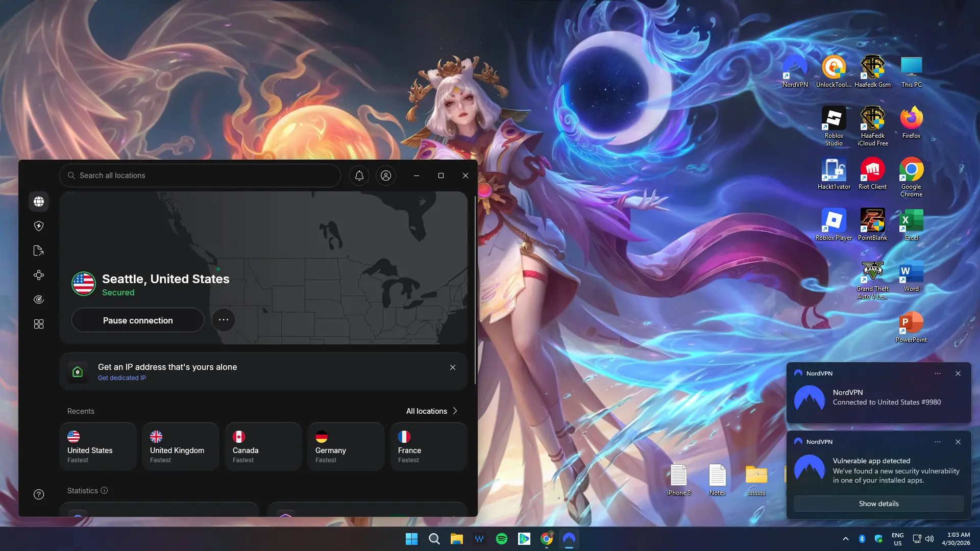Open Dark Web Monitor target icon in sidebar

pyautogui.click(x=39, y=299)
